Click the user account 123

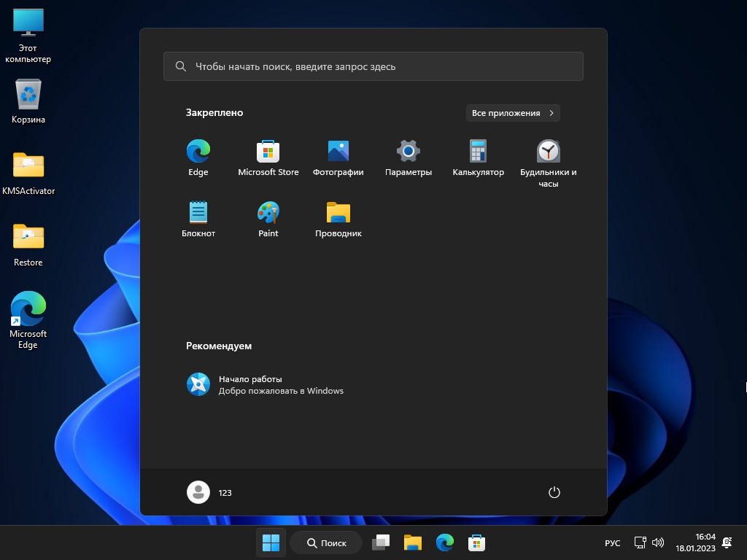pyautogui.click(x=210, y=492)
